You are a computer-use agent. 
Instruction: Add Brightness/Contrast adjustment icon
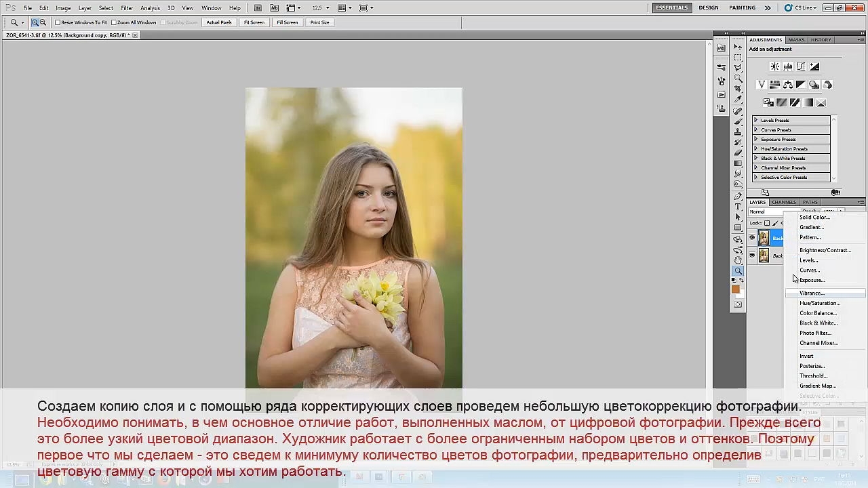click(x=775, y=66)
